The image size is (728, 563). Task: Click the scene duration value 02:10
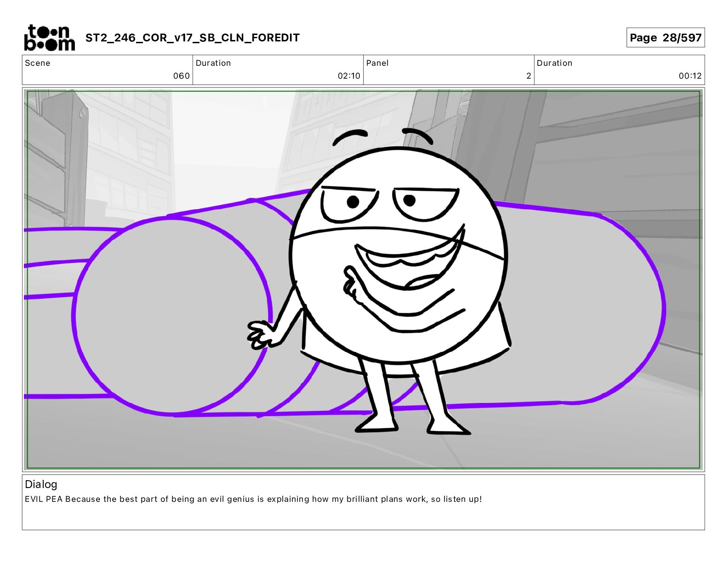(349, 76)
